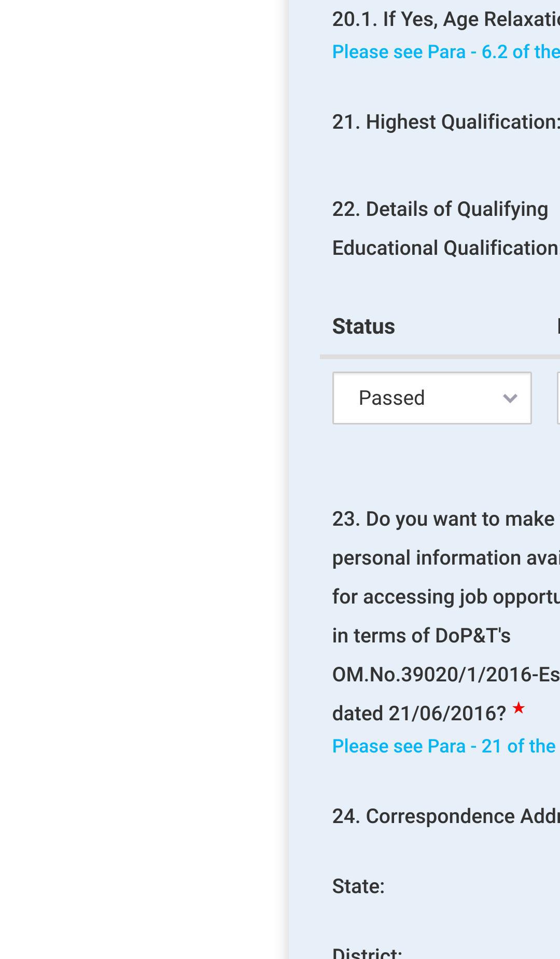Open the 'Please see Para - 6.2' link
The width and height of the screenshot is (560, 959).
(446, 52)
